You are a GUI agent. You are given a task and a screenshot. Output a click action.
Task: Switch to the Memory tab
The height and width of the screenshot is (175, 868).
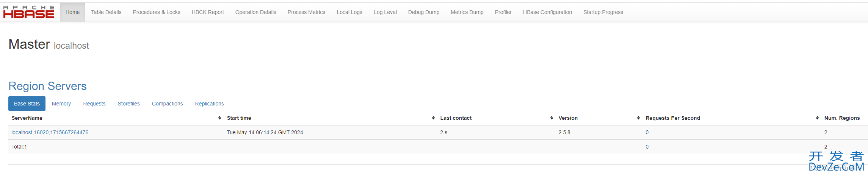[x=61, y=104]
